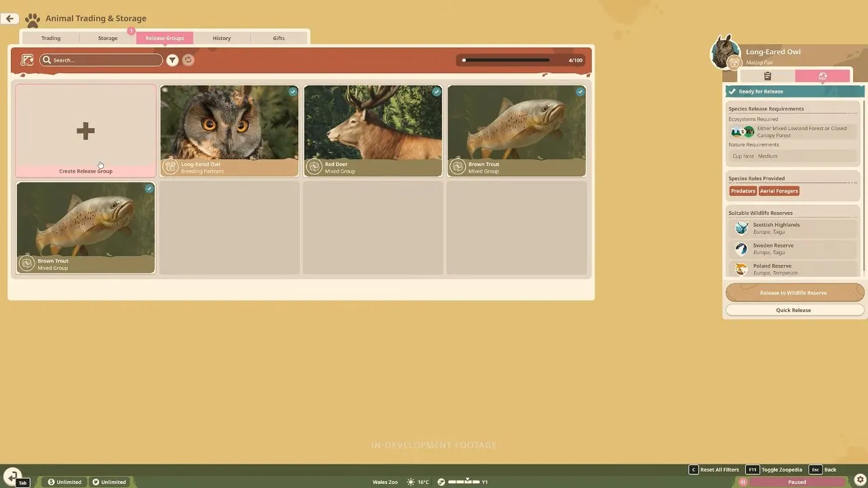Click the Poland Reserve fox icon
Screen dimensions: 868x488
pyautogui.click(x=742, y=269)
